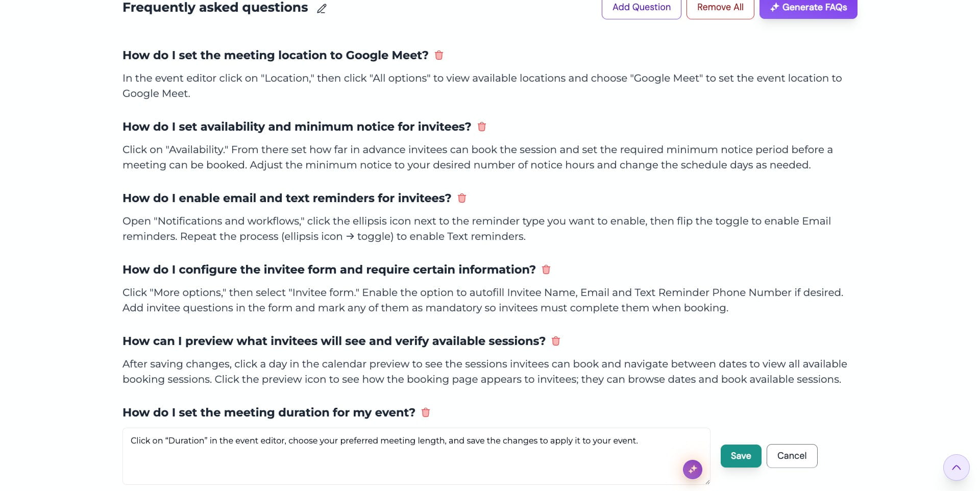Image resolution: width=980 pixels, height=491 pixels.
Task: Click the preview invitees answer paragraph
Action: coord(484,372)
